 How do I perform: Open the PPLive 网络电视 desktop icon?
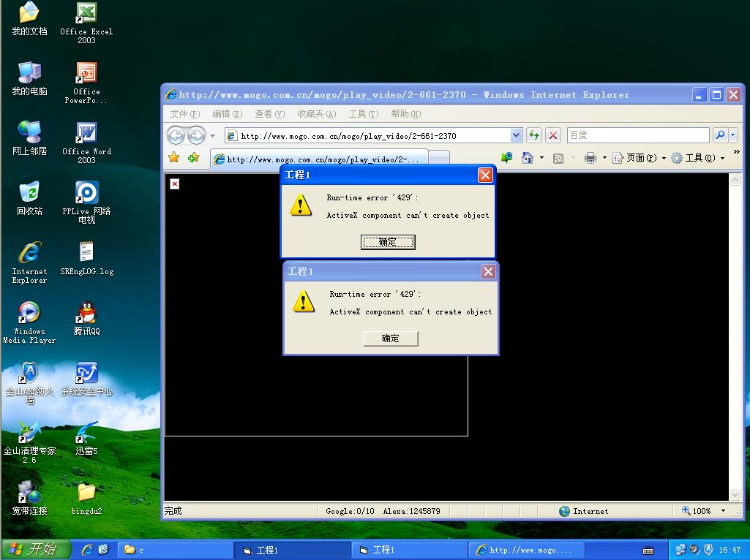[86, 192]
